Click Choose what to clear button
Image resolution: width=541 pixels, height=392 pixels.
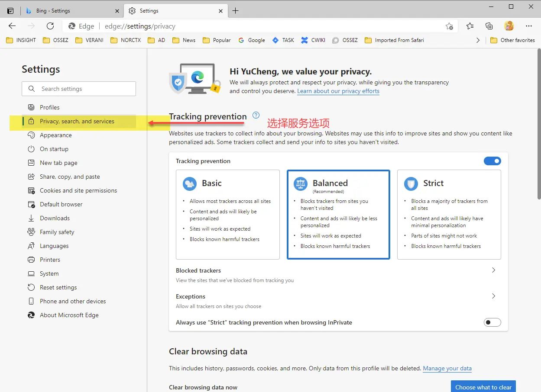coord(483,387)
